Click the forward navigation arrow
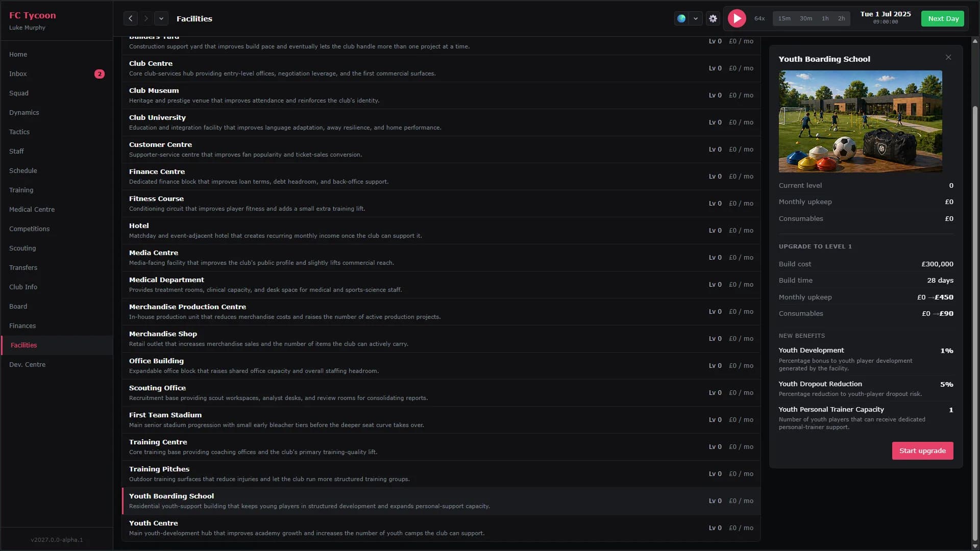This screenshot has height=551, width=980. pyautogui.click(x=146, y=18)
